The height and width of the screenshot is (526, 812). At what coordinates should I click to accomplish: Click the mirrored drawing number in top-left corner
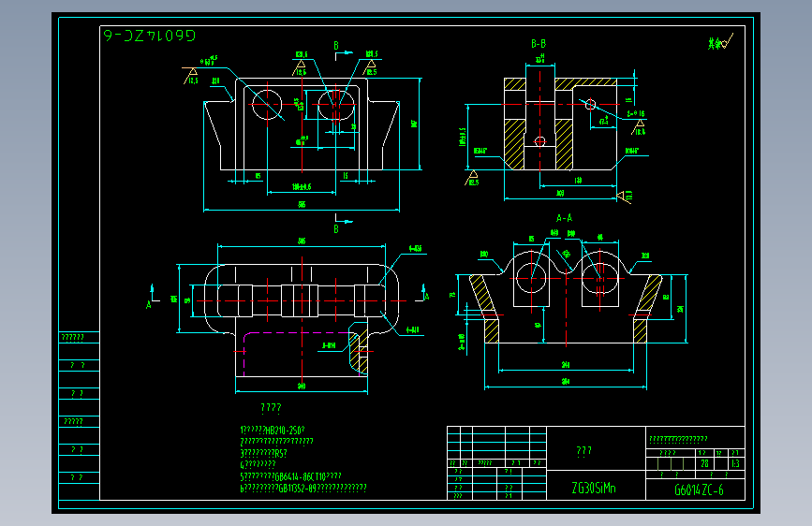click(x=150, y=36)
